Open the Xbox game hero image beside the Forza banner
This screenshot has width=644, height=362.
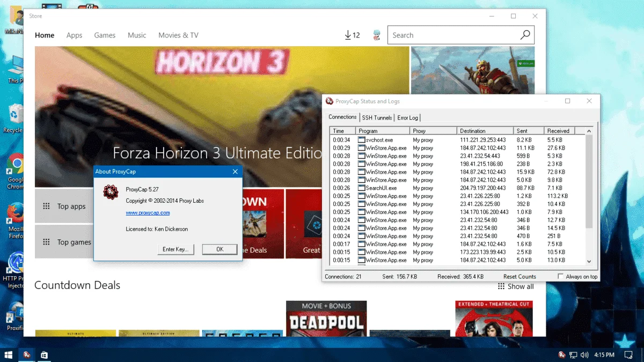[473, 70]
